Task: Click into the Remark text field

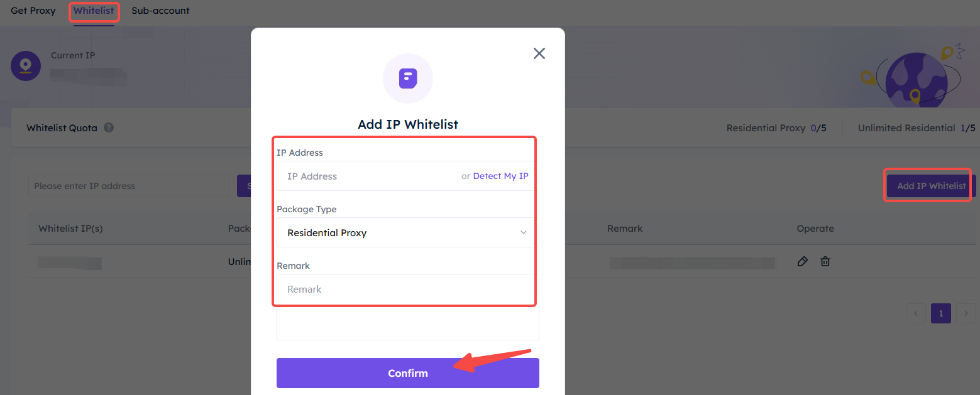Action: point(408,307)
